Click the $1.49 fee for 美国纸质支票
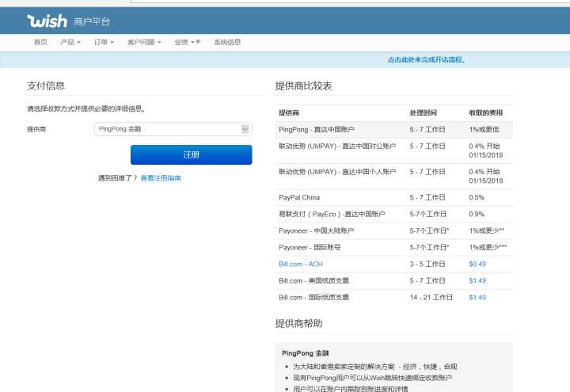570x392 pixels. [x=477, y=280]
